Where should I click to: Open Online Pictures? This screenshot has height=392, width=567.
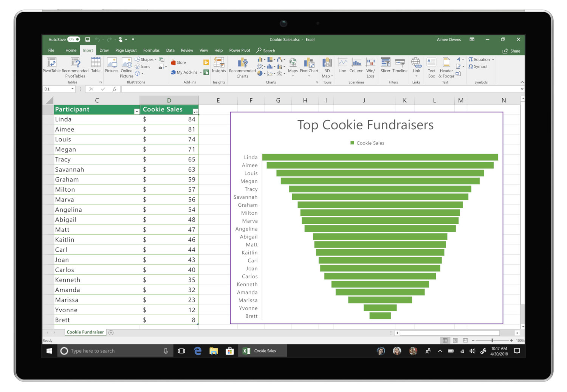pos(127,67)
